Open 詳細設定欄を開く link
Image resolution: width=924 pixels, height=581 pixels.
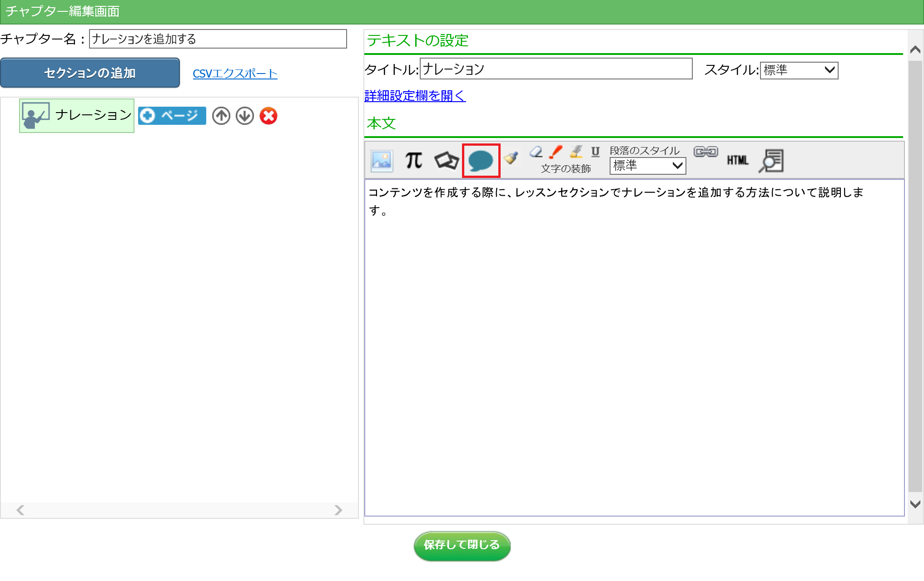(415, 96)
